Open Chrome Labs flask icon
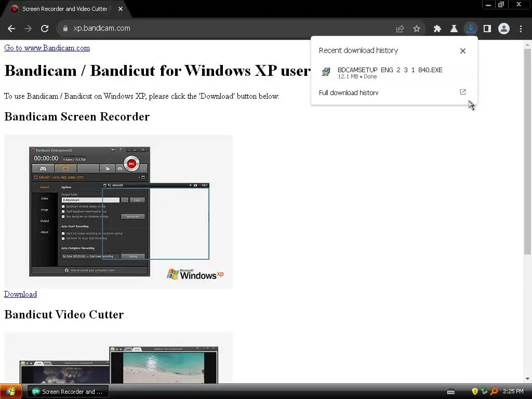 [x=454, y=29]
